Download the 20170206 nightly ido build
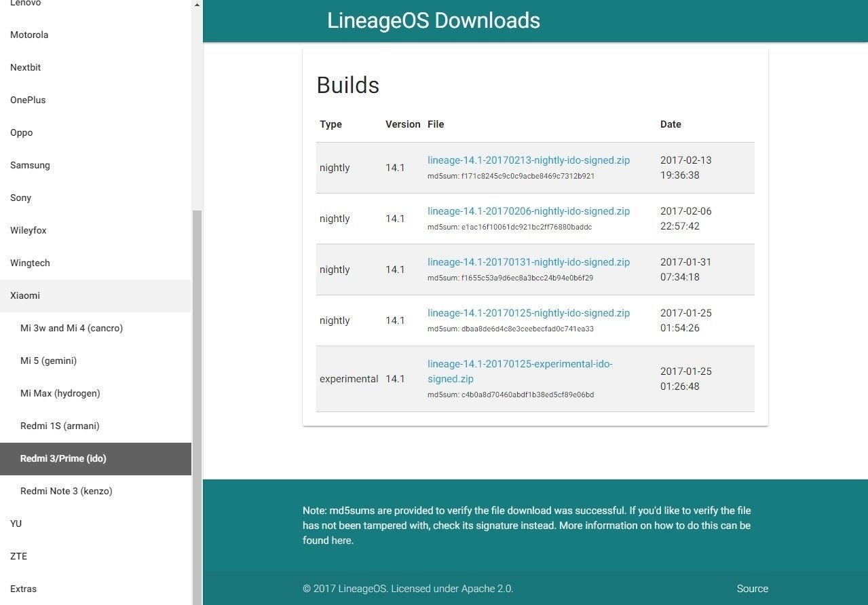The width and height of the screenshot is (868, 605). coord(528,211)
